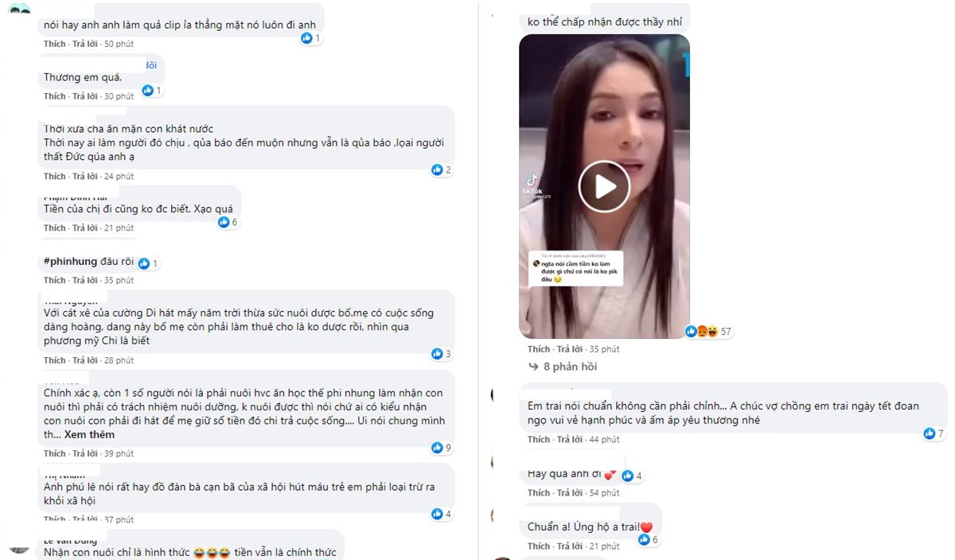Open likes on the 'Xạo quá' comment
The image size is (955, 560).
coord(228,223)
